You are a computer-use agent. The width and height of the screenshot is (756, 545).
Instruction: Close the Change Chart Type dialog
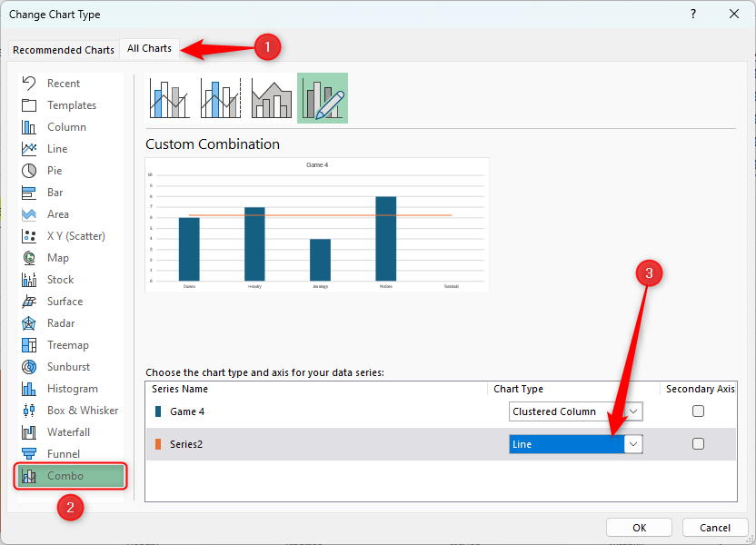pos(734,14)
